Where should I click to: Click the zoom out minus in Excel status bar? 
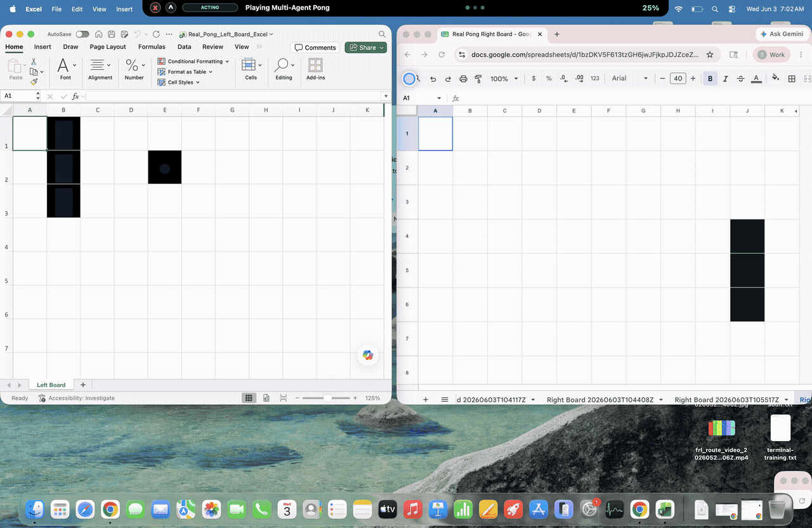(x=296, y=398)
